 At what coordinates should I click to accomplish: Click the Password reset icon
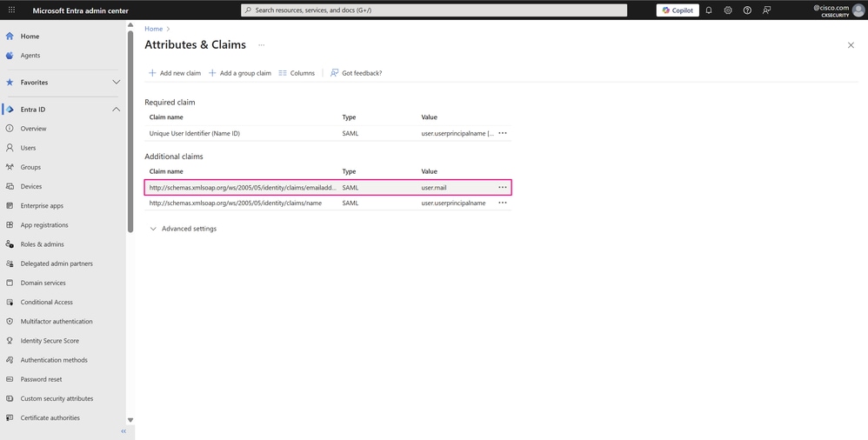10,379
